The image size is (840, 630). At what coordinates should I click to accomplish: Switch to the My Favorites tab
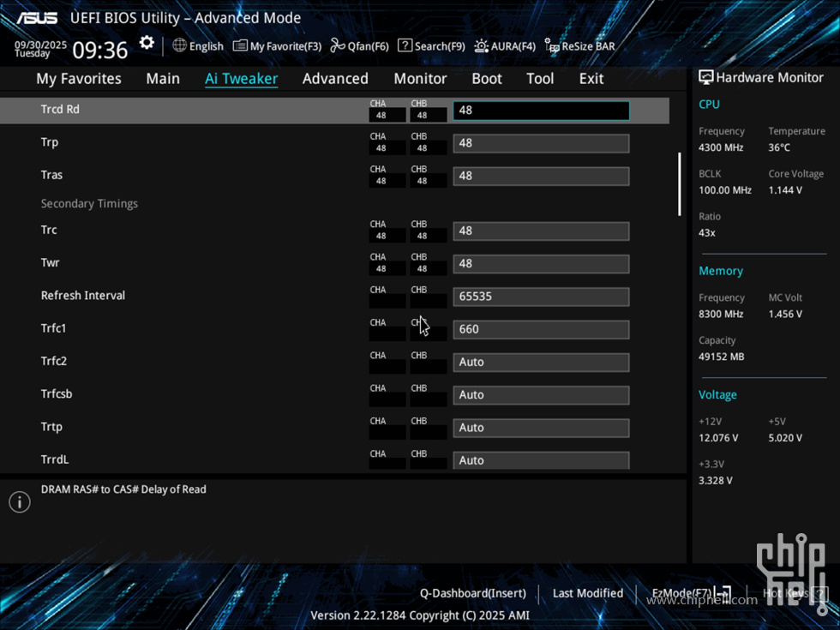79,79
